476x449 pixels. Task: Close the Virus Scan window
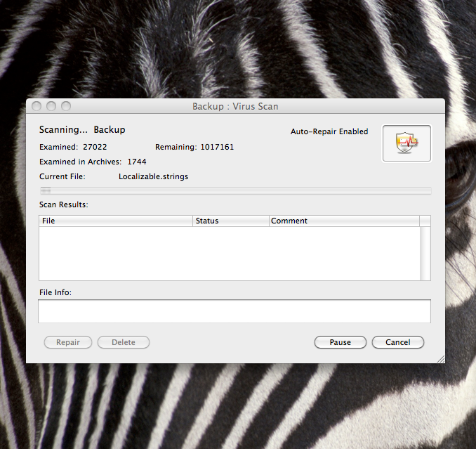(37, 106)
